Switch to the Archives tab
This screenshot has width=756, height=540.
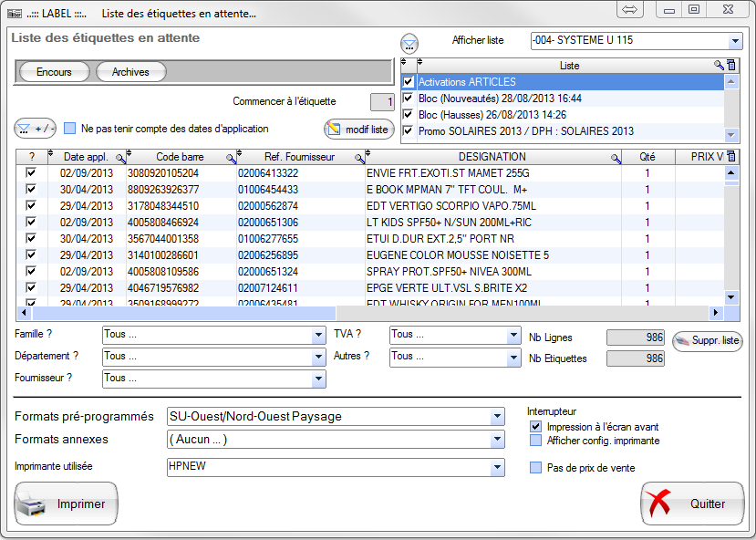pyautogui.click(x=130, y=72)
